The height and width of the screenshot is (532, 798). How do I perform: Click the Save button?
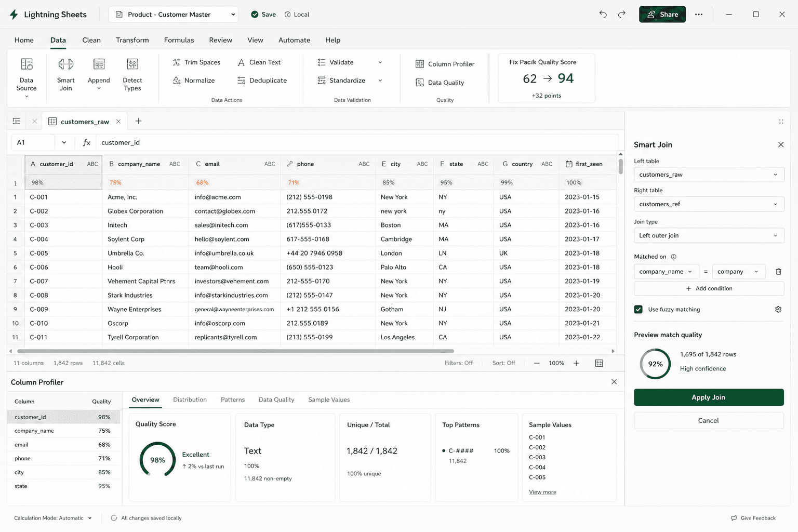click(263, 14)
